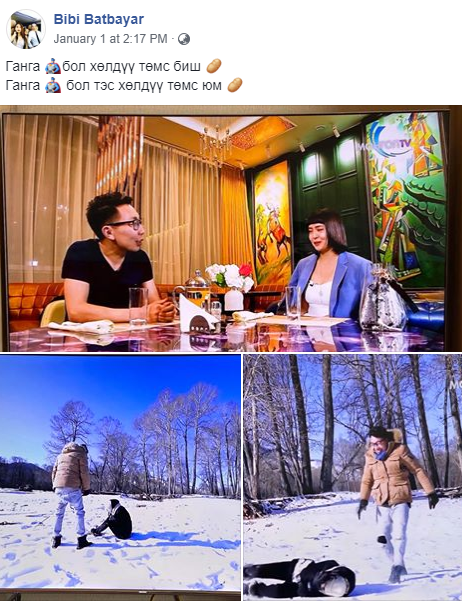The width and height of the screenshot is (462, 601).
Task: Click the partial watermark in the bottom-right photo
Action: coord(455,384)
